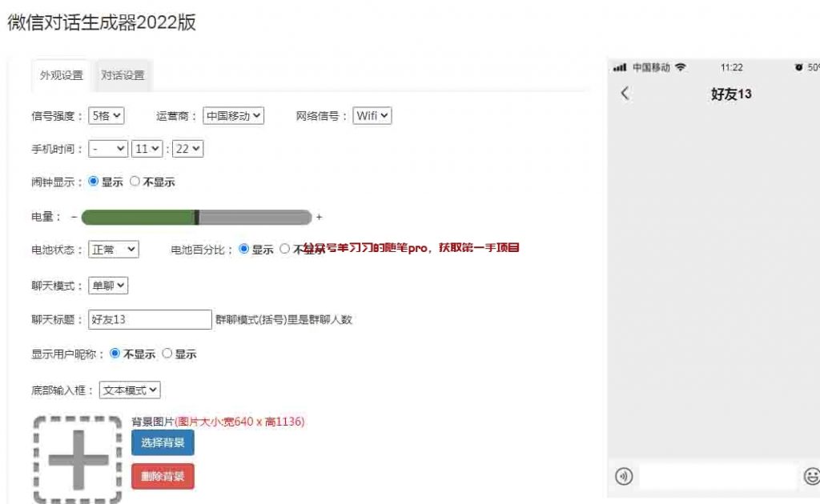Click the 选择背景 button
820x504 pixels.
click(x=163, y=442)
